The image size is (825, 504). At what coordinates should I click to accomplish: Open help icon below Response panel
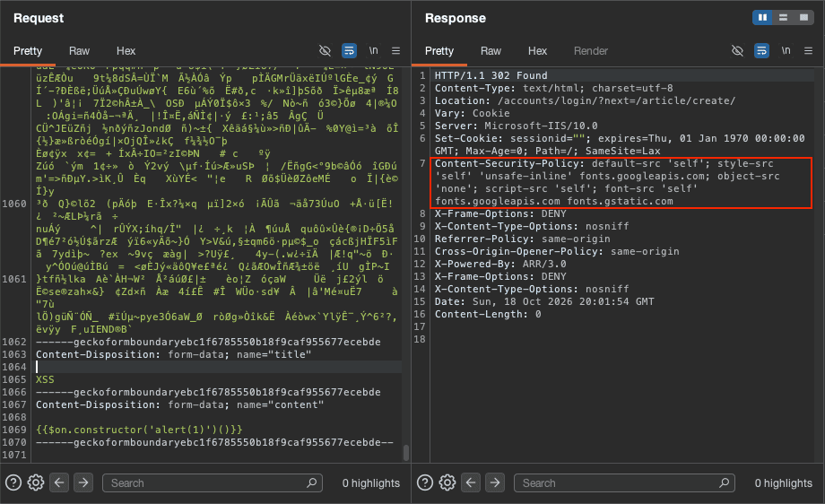coord(424,482)
